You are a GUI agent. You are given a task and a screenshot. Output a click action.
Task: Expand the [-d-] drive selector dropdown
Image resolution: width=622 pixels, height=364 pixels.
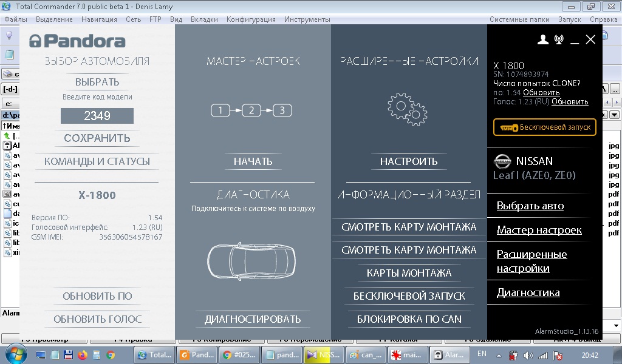(x=10, y=89)
